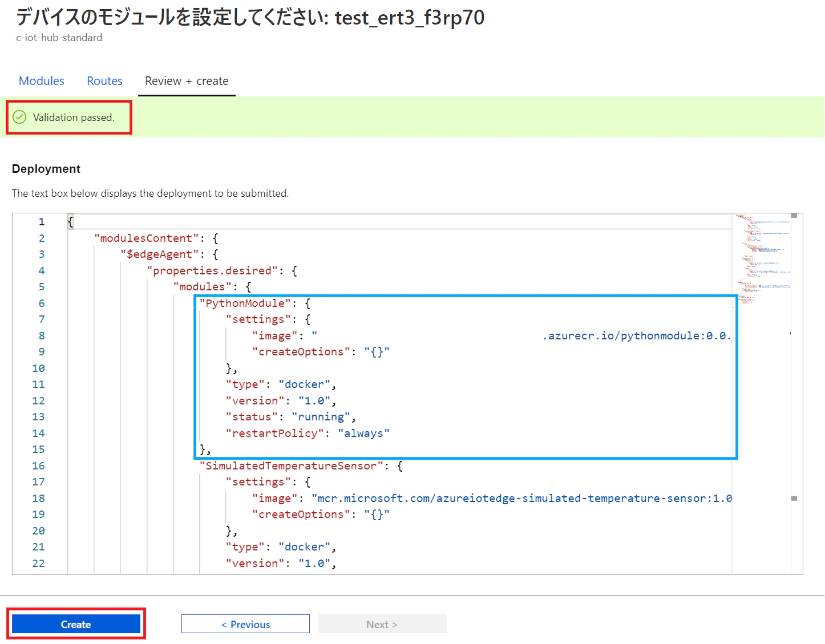Click the "type": "docker" entry on line 11
The width and height of the screenshot is (825, 644).
281,384
